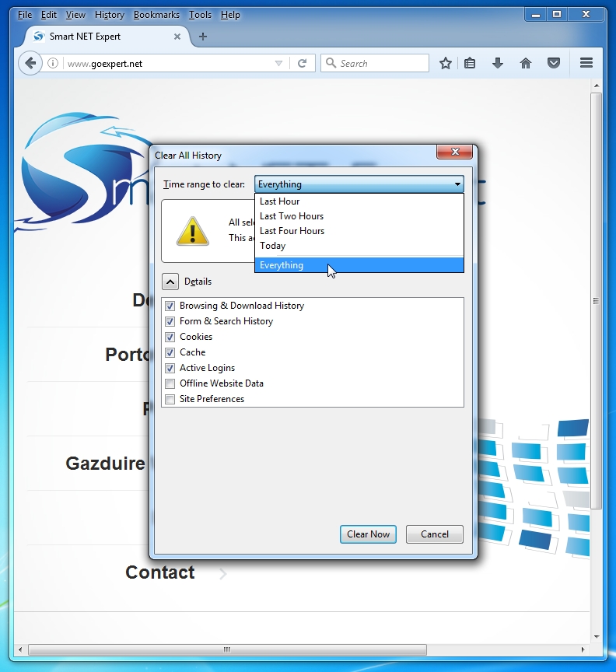Select Last Hour from time range list
This screenshot has width=616, height=672.
coord(280,201)
